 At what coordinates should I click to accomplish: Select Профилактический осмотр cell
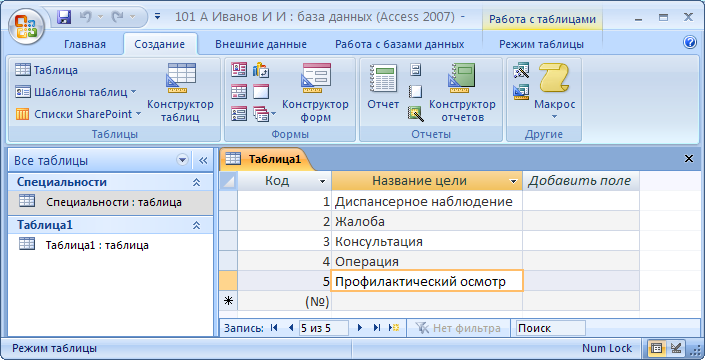pyautogui.click(x=427, y=281)
